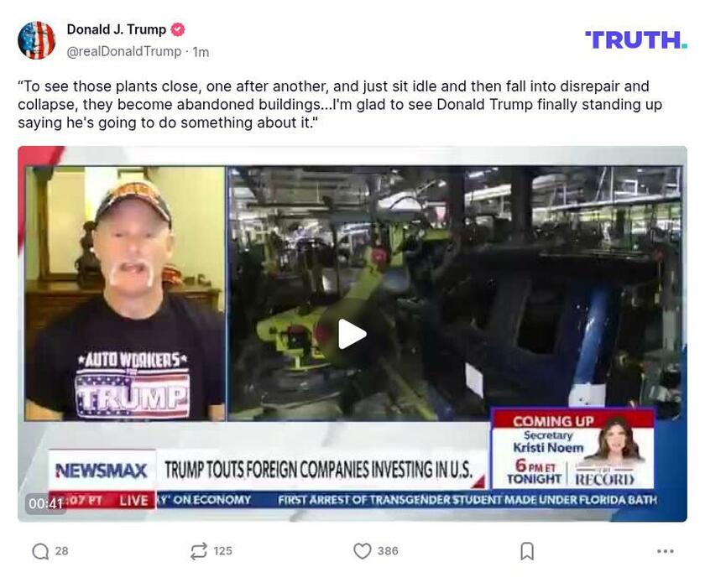Open Donald J. Trump profile name
The image size is (705, 588).
pos(117,29)
